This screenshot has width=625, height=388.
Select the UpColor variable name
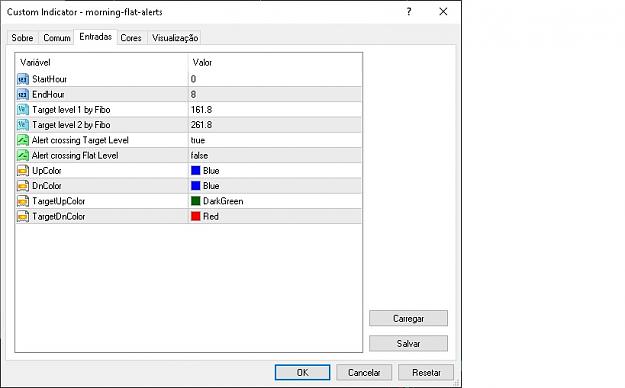coord(47,171)
